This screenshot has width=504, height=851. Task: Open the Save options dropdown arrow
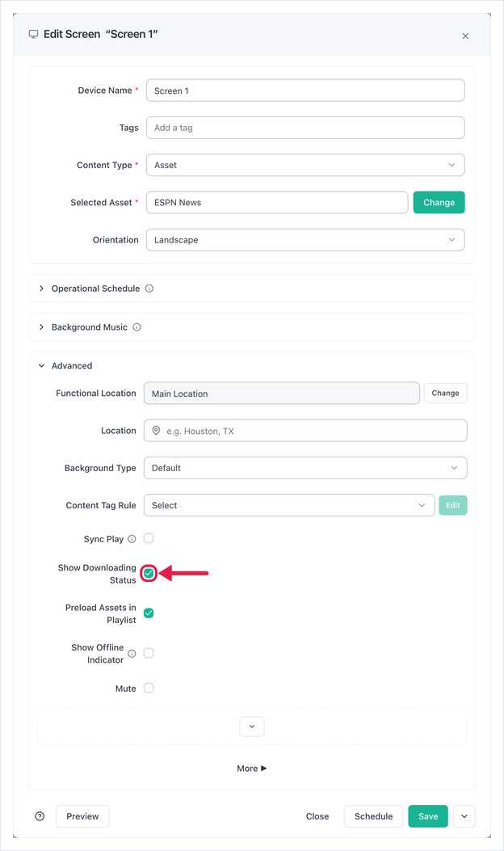[x=464, y=816]
